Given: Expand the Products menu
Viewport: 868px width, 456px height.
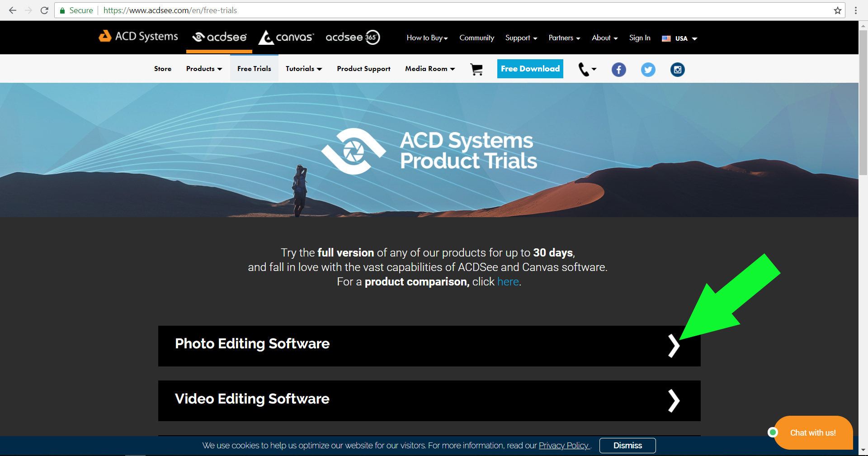Looking at the screenshot, I should pos(204,69).
